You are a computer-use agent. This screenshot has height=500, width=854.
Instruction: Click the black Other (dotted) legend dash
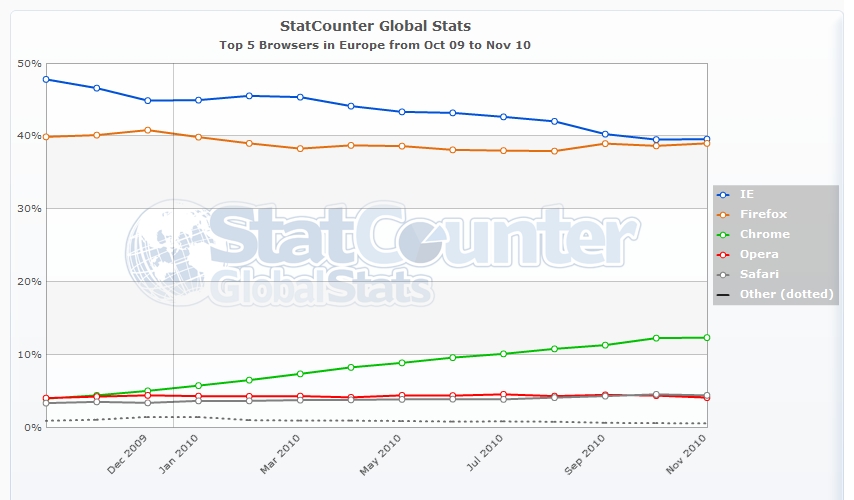tap(723, 294)
